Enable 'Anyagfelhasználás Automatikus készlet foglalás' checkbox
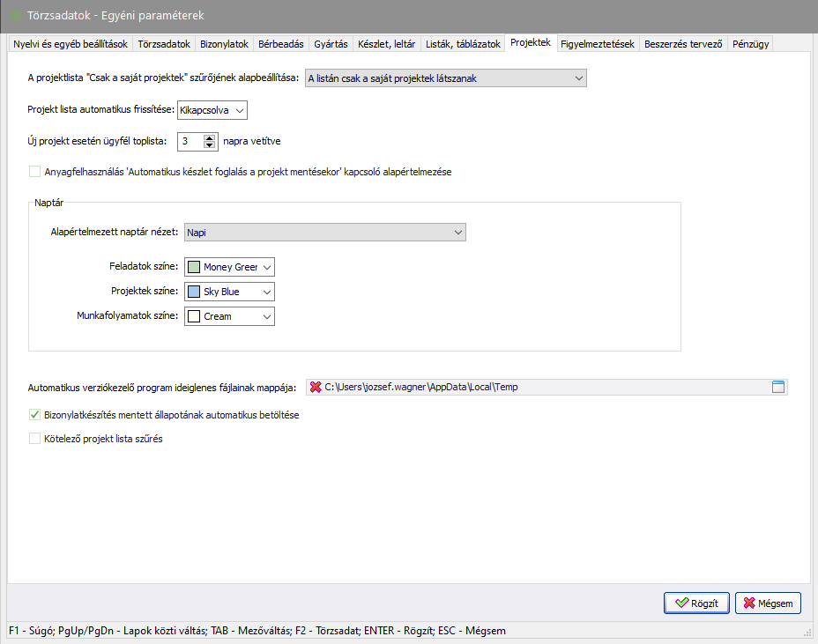This screenshot has width=818, height=644. point(35,172)
